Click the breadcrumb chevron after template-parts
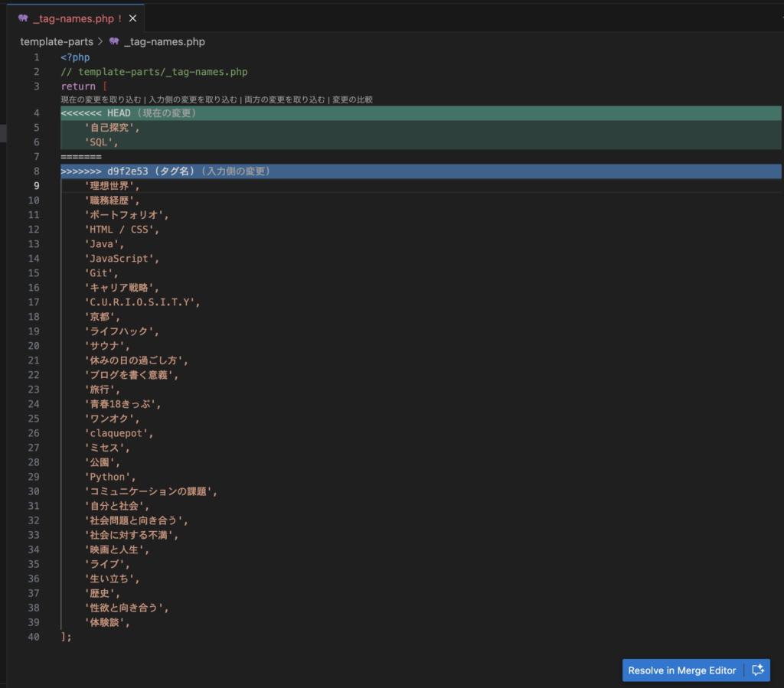Viewport: 784px width, 688px height. 100,42
